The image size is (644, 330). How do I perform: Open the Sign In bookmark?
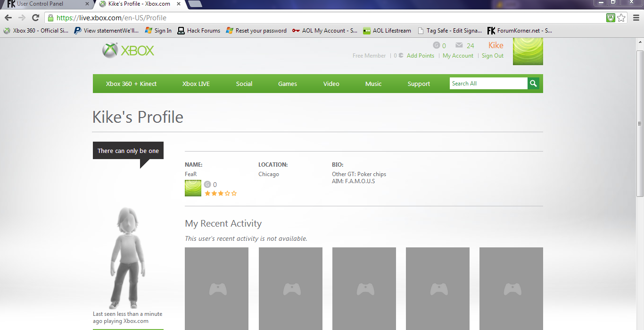(x=158, y=31)
